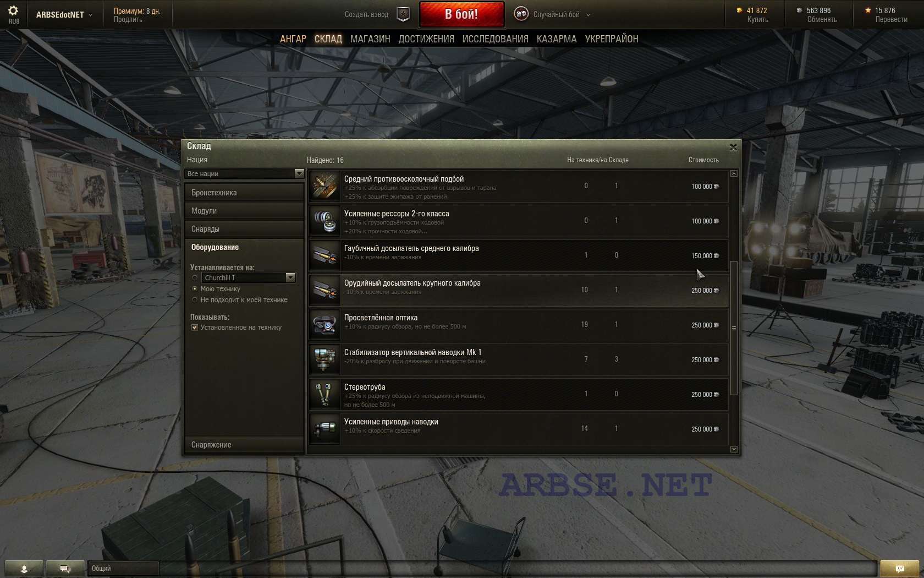Open the chat channels icon in bottom bar
The height and width of the screenshot is (578, 924).
65,569
